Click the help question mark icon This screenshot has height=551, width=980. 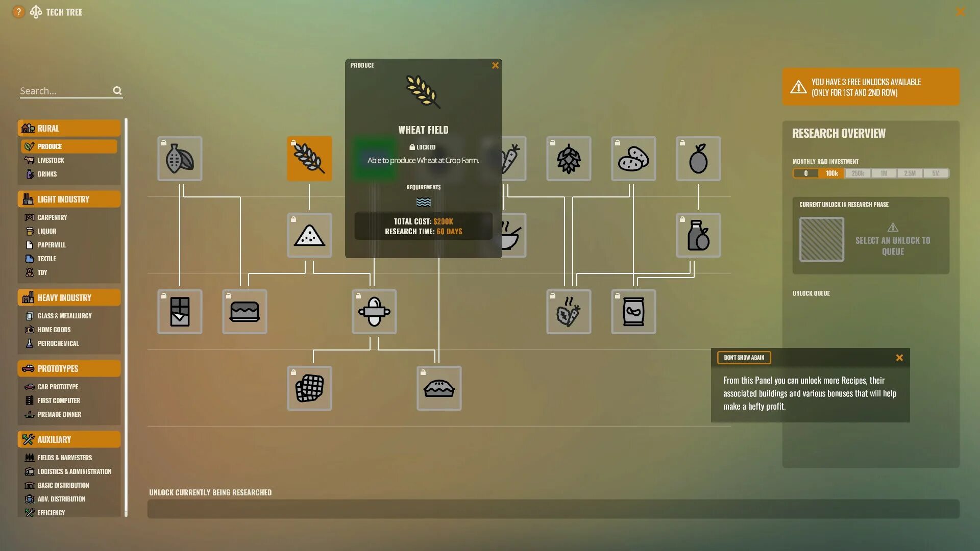click(17, 12)
